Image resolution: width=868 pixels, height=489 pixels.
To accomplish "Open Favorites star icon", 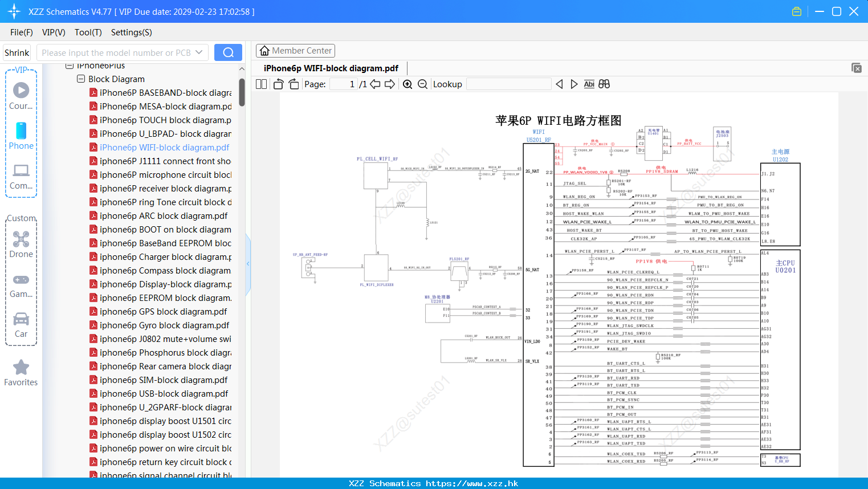I will click(x=21, y=373).
